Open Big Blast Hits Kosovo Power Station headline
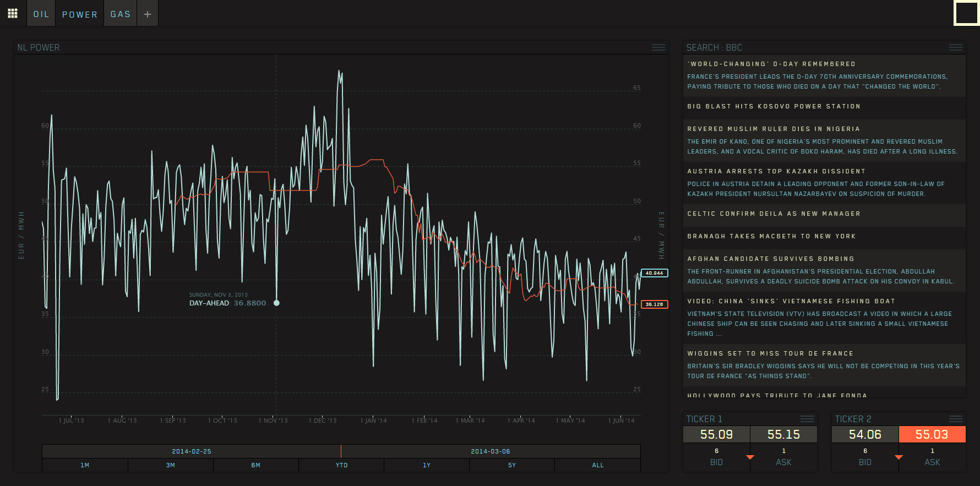 [774, 107]
